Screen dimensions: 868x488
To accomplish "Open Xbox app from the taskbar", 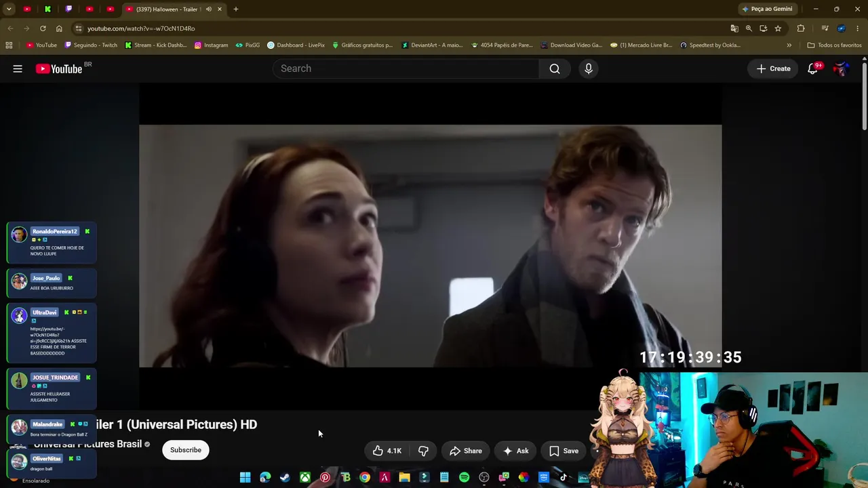I will click(x=305, y=478).
